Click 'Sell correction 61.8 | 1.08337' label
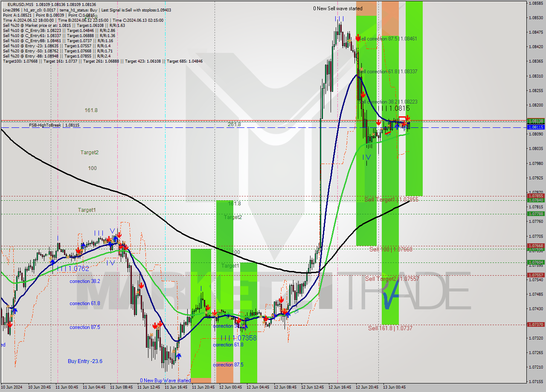The image size is (546, 392). [388, 72]
